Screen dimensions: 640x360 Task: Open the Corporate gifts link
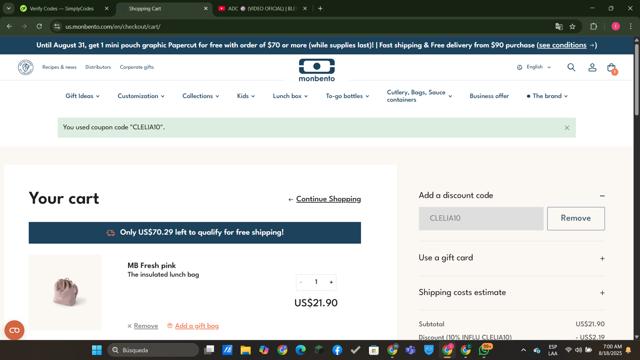(x=137, y=67)
